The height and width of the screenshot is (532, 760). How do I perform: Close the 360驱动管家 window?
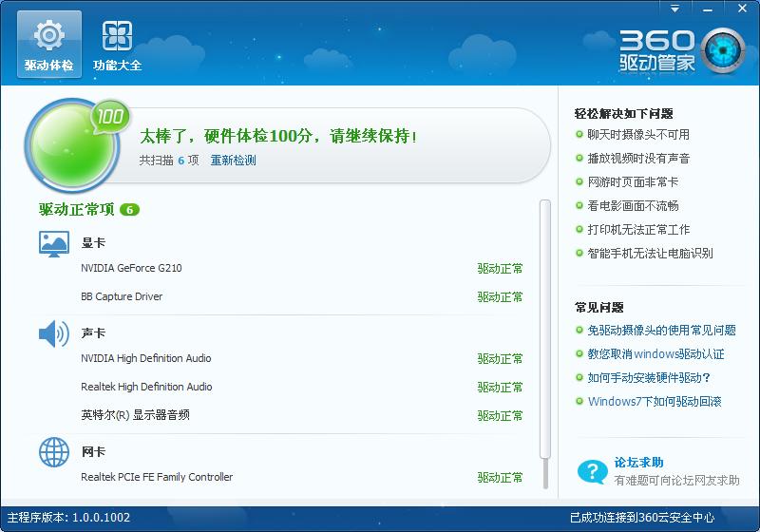click(x=742, y=9)
